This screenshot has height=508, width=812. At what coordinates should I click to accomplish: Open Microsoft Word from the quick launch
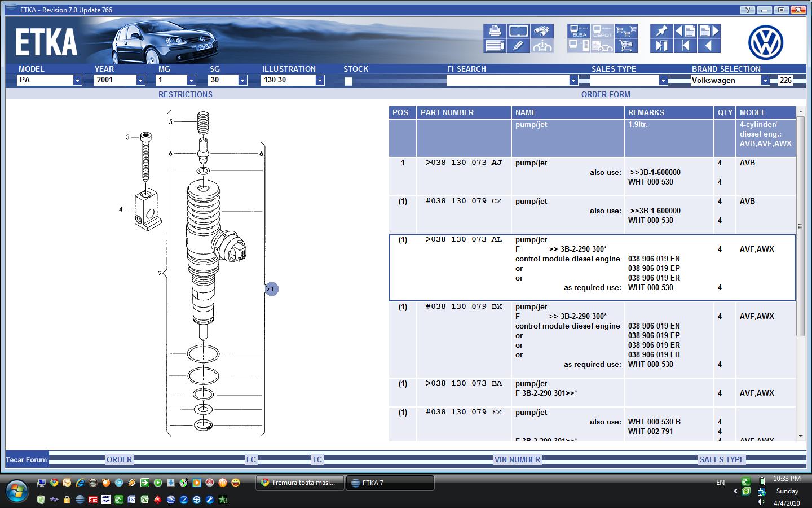point(131,500)
